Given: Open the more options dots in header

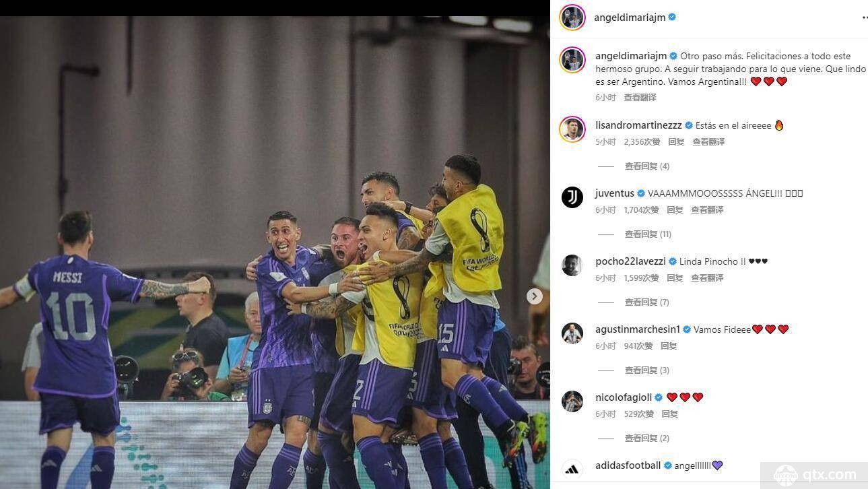Looking at the screenshot, I should coord(865,18).
